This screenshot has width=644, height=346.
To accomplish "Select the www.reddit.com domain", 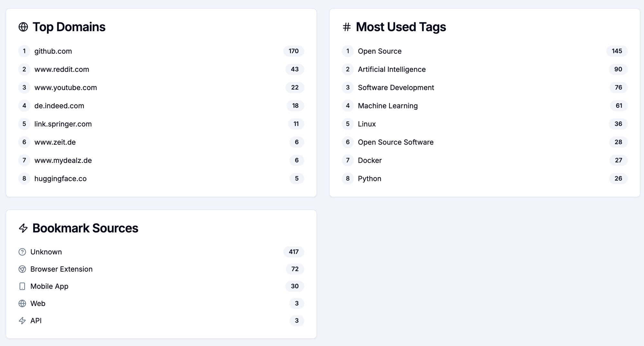I will point(62,70).
